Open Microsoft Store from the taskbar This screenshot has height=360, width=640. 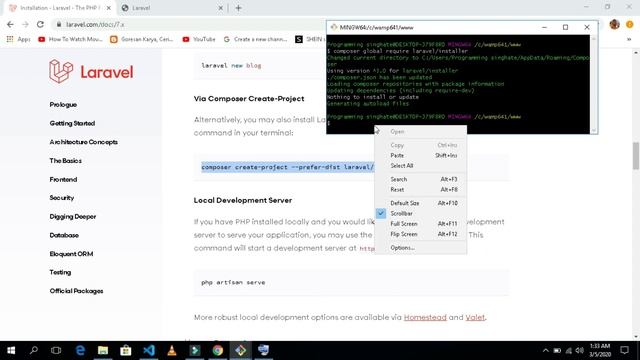click(126, 350)
